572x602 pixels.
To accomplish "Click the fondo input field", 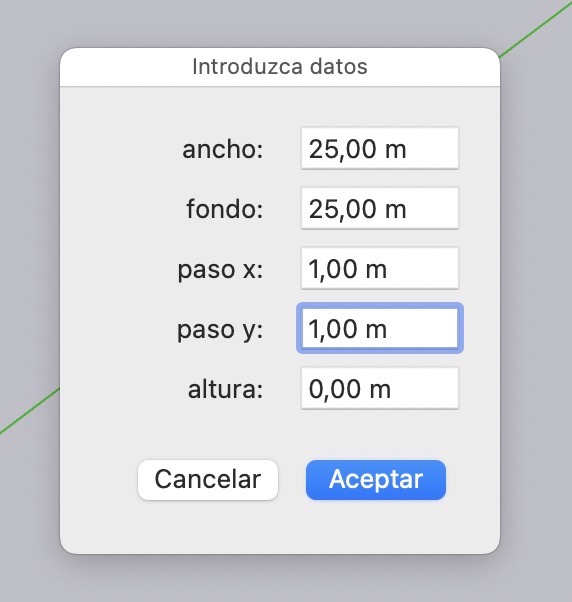I will point(380,208).
